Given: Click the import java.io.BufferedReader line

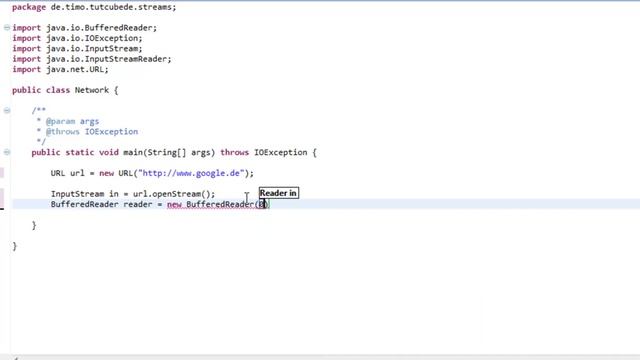Looking at the screenshot, I should tap(84, 28).
